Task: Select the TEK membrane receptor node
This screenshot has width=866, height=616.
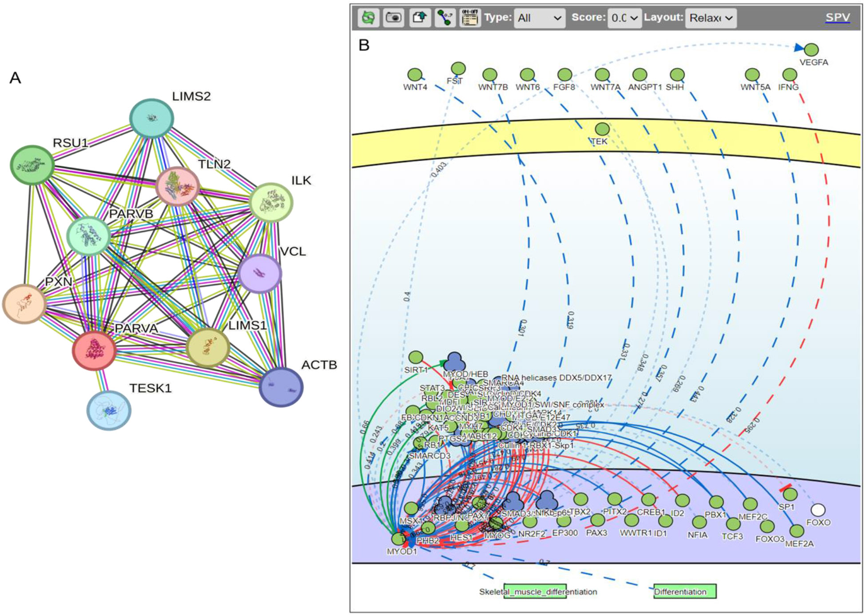Action: pos(602,129)
